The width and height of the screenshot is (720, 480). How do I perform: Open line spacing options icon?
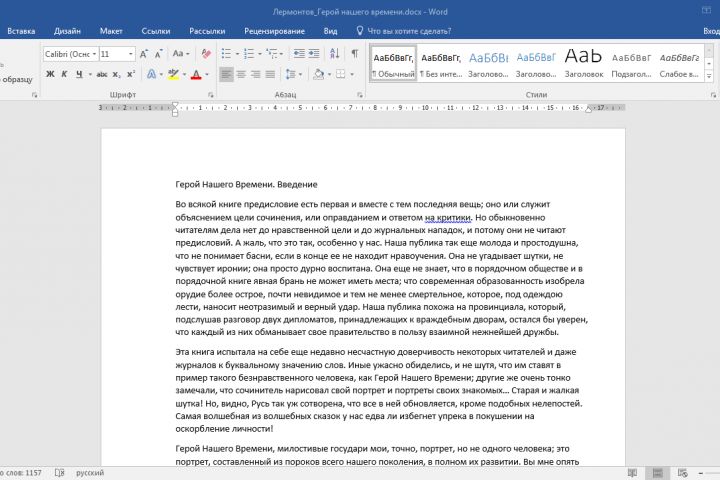tap(290, 74)
